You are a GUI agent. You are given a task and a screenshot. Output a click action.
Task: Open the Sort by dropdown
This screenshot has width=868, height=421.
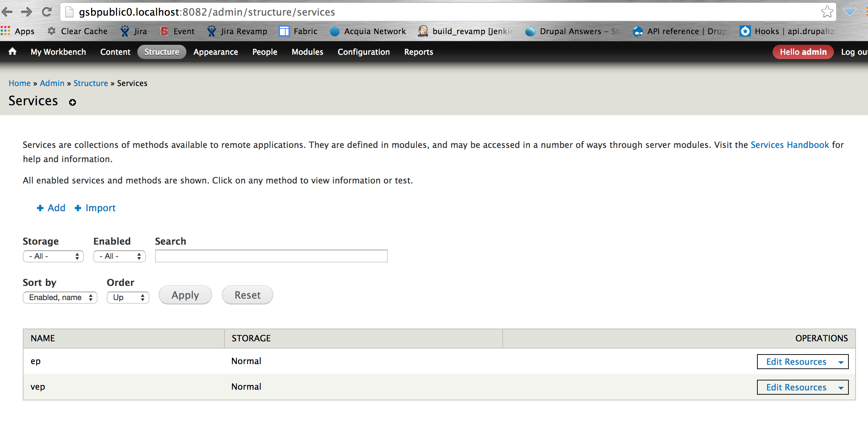pos(60,297)
